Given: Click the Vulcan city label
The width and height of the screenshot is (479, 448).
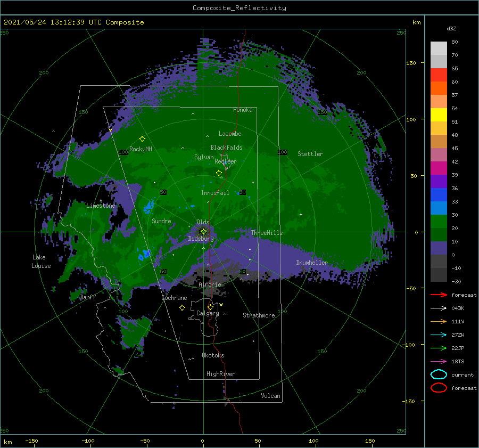Looking at the screenshot, I should (x=270, y=396).
